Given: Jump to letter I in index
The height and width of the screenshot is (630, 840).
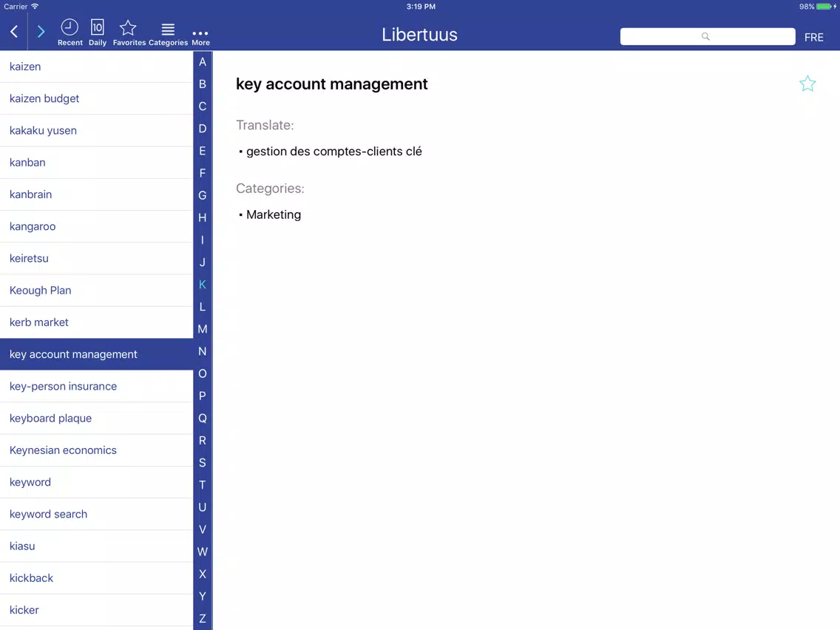Looking at the screenshot, I should tap(203, 240).
